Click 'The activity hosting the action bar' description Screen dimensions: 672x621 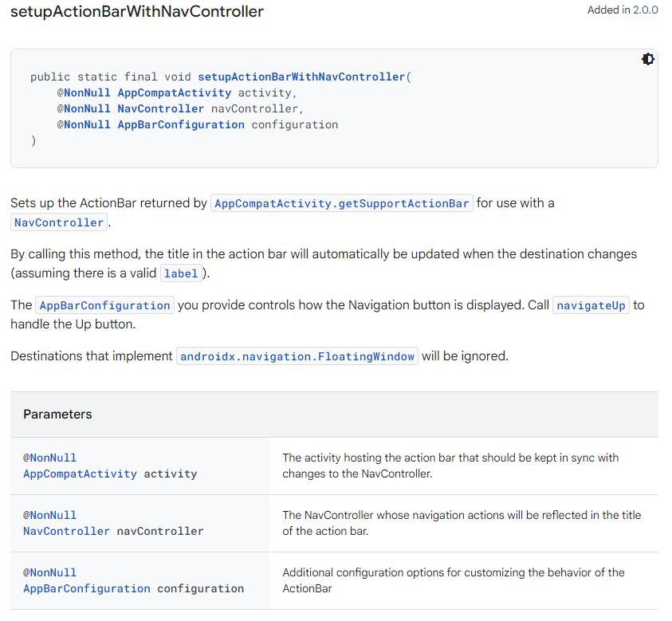[x=450, y=466]
